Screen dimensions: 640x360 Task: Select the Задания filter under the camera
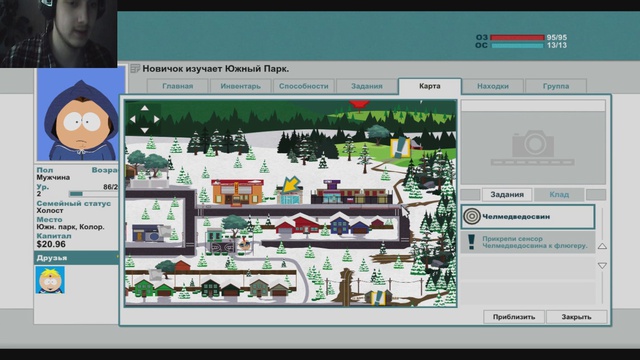507,195
